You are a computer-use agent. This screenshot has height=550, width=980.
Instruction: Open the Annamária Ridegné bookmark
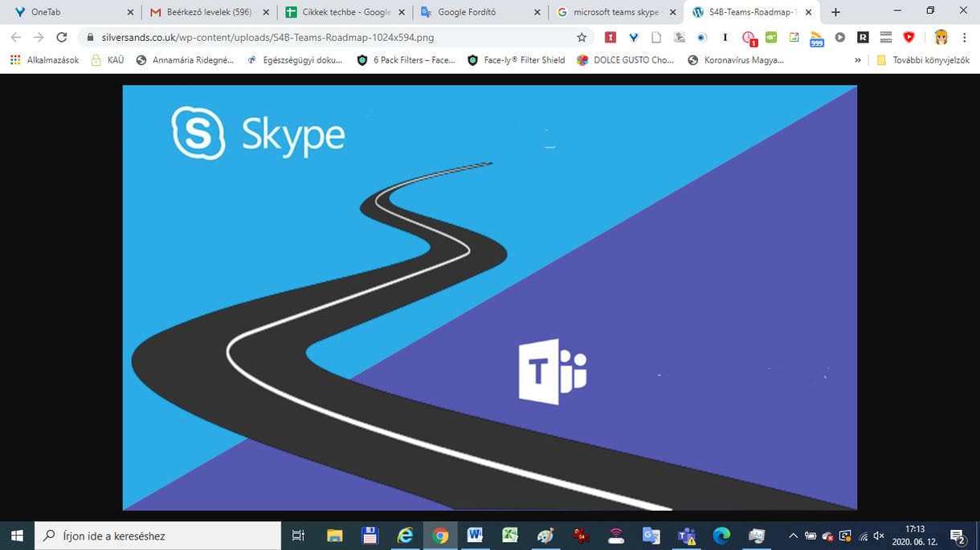point(186,60)
